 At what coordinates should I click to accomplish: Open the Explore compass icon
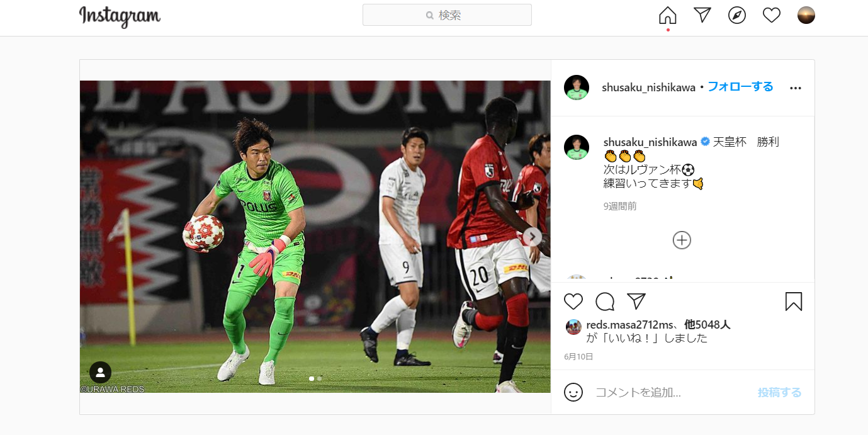[737, 15]
